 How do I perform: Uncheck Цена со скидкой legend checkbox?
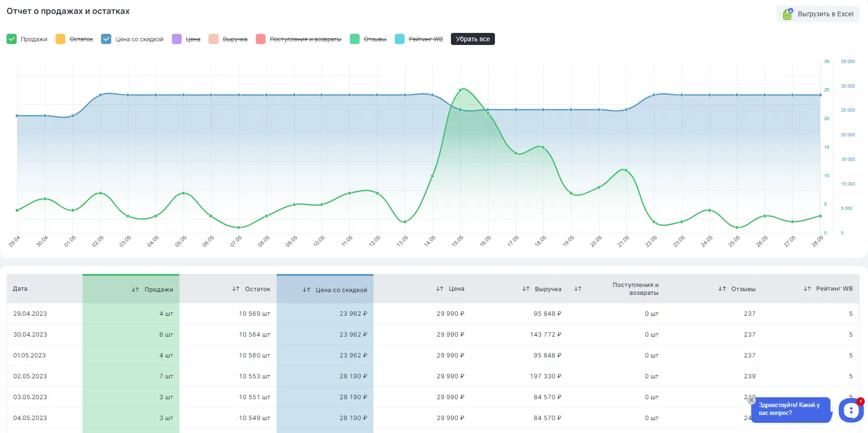(106, 39)
